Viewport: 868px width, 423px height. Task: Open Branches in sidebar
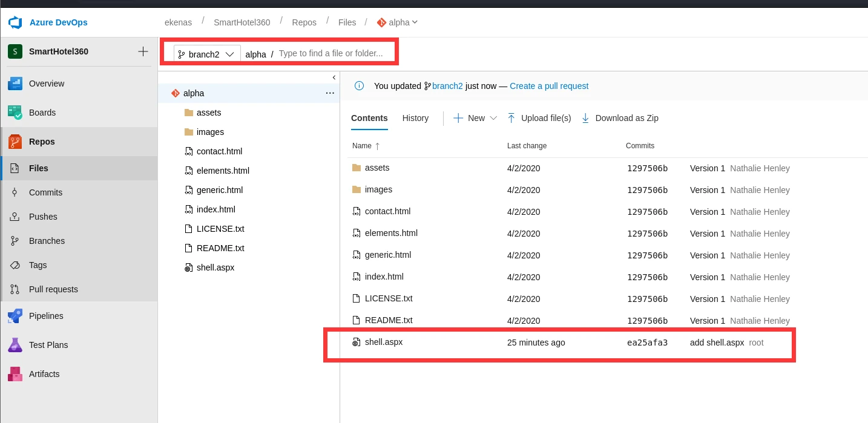(x=79, y=241)
